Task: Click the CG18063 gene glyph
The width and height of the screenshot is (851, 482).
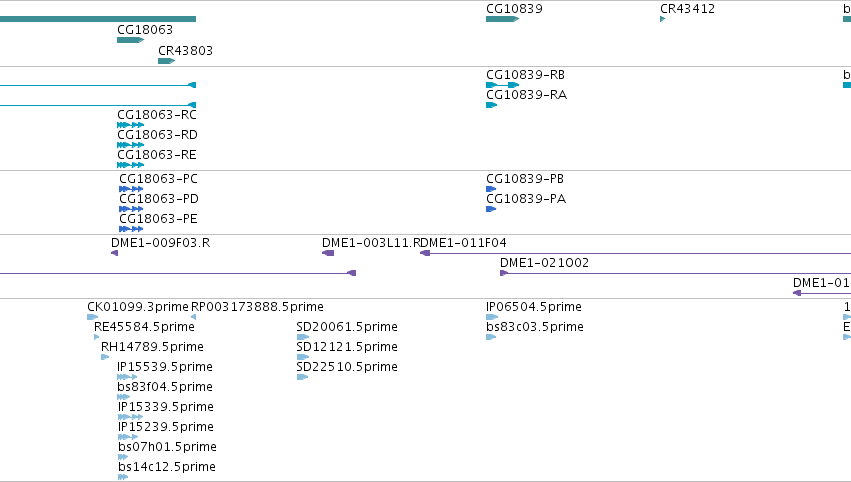Action: (130, 40)
